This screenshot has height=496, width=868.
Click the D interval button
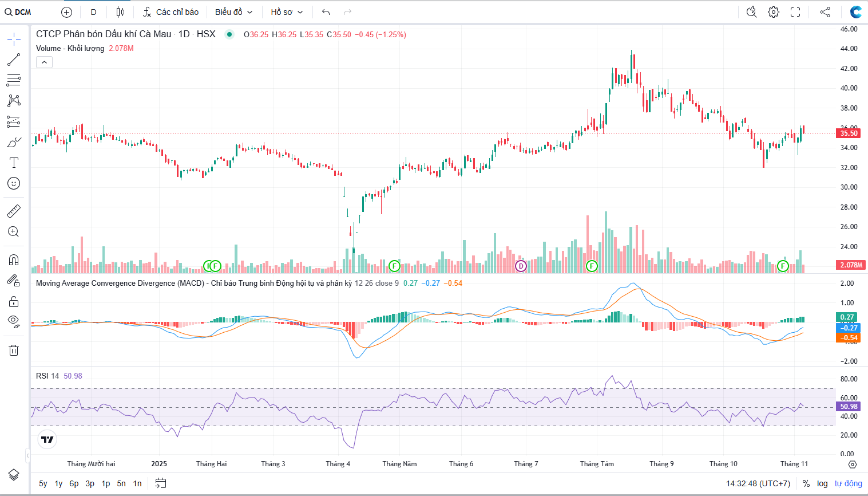pos(94,12)
